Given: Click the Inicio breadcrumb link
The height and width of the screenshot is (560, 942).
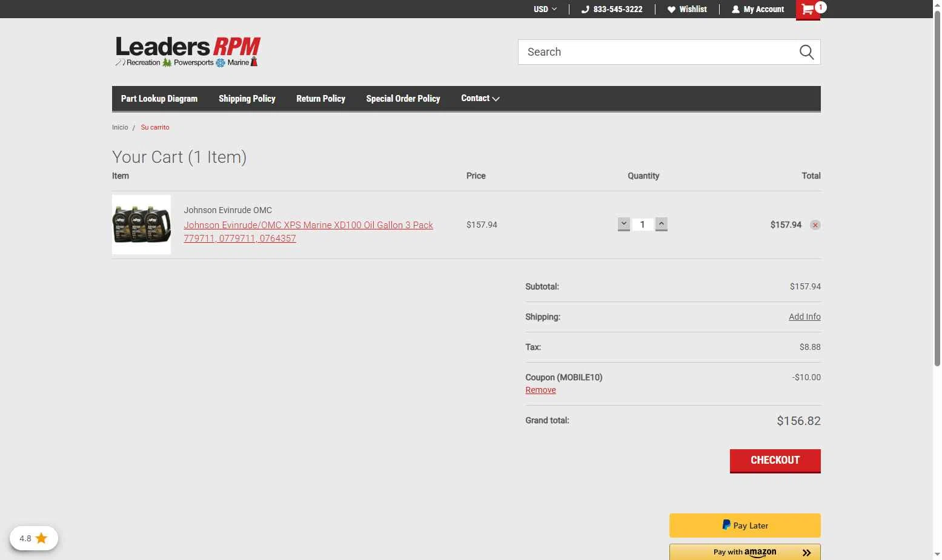Looking at the screenshot, I should 120,127.
